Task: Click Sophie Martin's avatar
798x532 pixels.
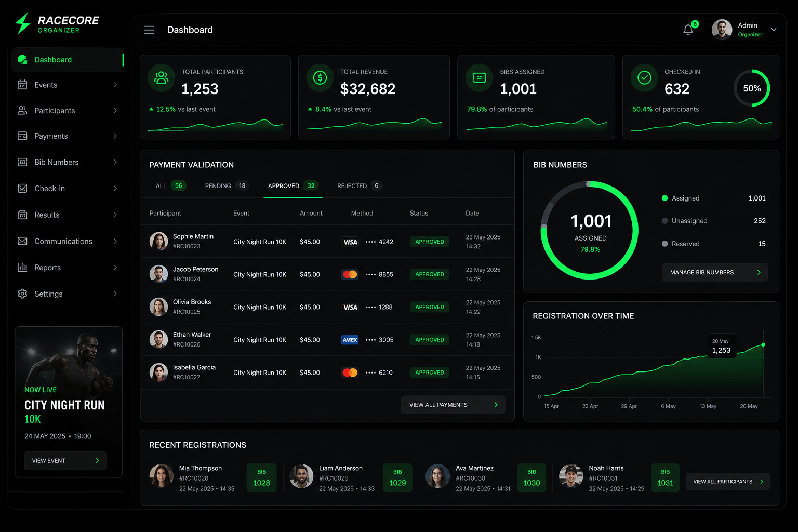Action: (x=158, y=241)
